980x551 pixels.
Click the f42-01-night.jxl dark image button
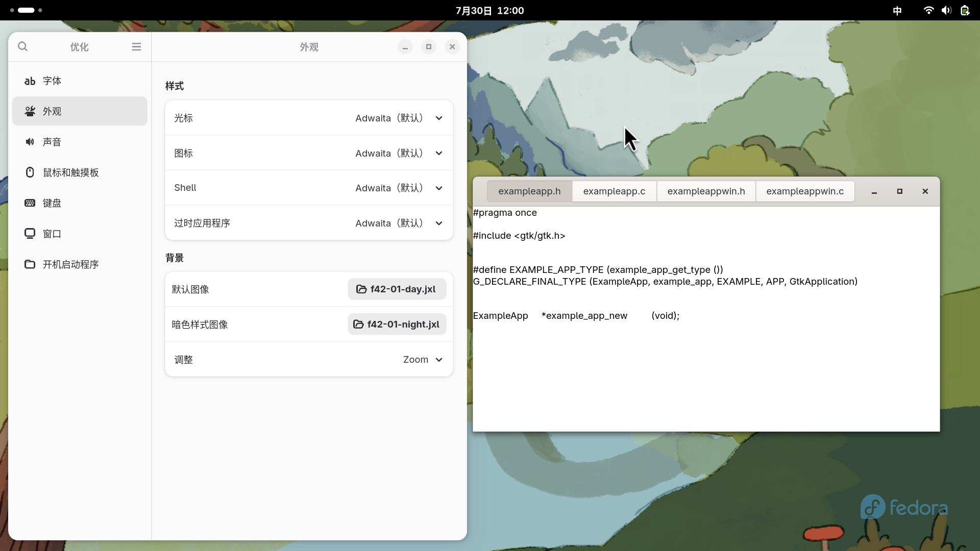pos(397,324)
